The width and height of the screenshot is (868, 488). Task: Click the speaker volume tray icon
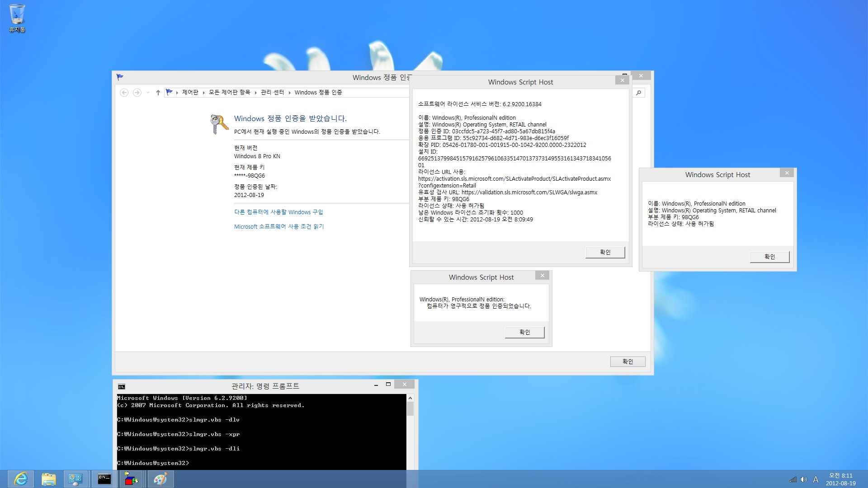tap(804, 479)
